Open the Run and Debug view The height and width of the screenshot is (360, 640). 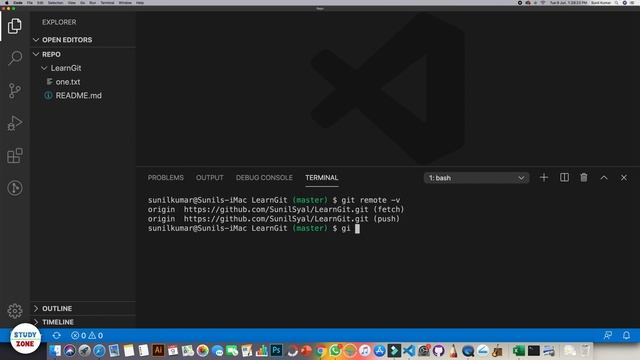15,123
